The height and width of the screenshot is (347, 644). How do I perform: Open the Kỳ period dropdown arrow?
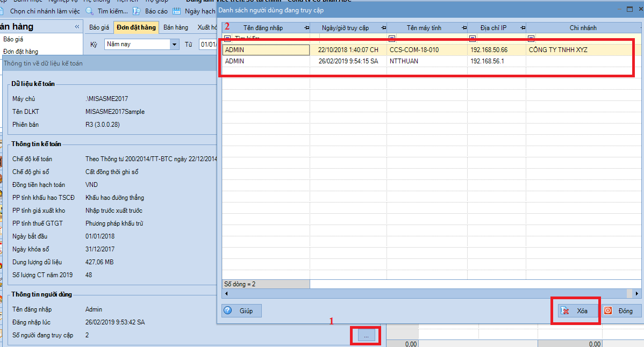pyautogui.click(x=175, y=44)
